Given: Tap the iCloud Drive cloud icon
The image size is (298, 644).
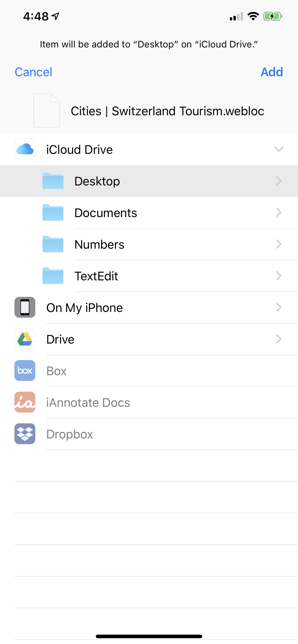Looking at the screenshot, I should coord(25,149).
